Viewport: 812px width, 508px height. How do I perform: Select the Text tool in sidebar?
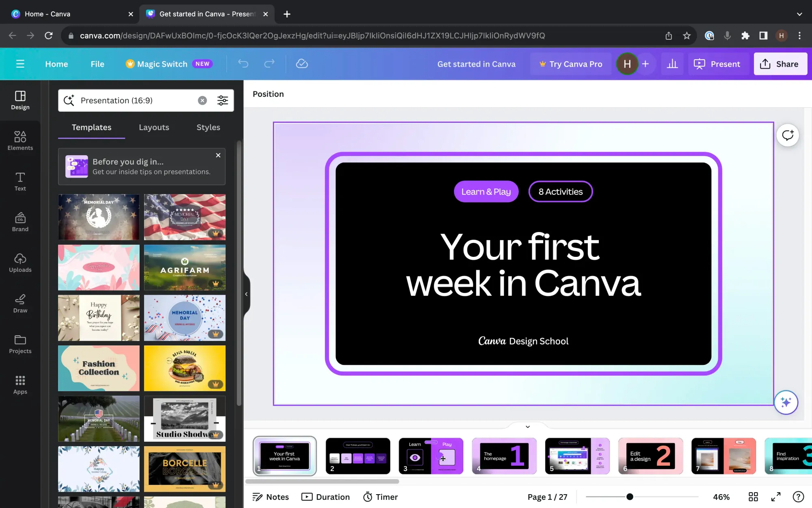tap(20, 180)
